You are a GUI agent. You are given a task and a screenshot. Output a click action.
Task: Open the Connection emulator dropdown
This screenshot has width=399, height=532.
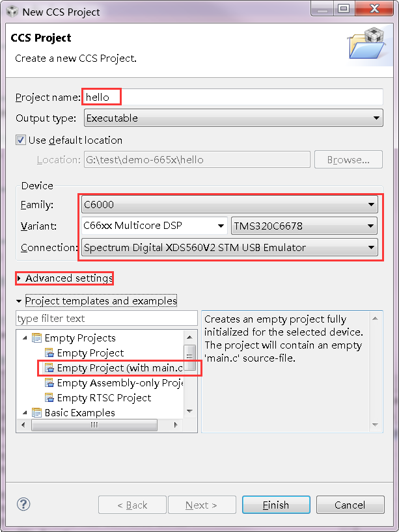(229, 247)
